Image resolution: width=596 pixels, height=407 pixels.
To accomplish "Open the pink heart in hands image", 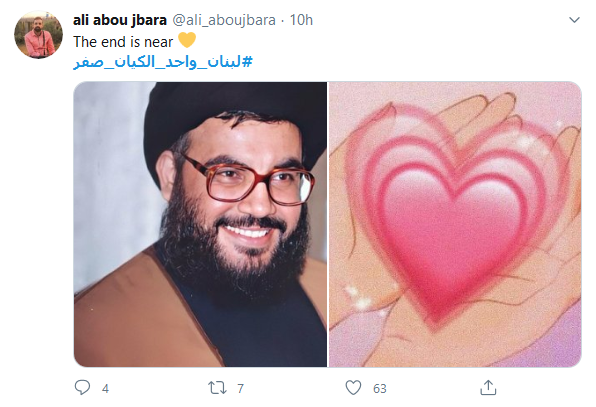I will 455,224.
